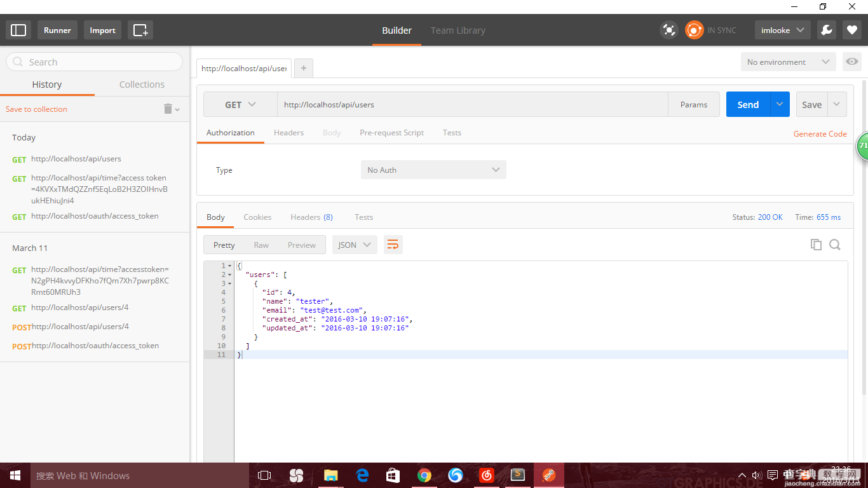
Task: Open the response Tests tab
Action: (363, 217)
